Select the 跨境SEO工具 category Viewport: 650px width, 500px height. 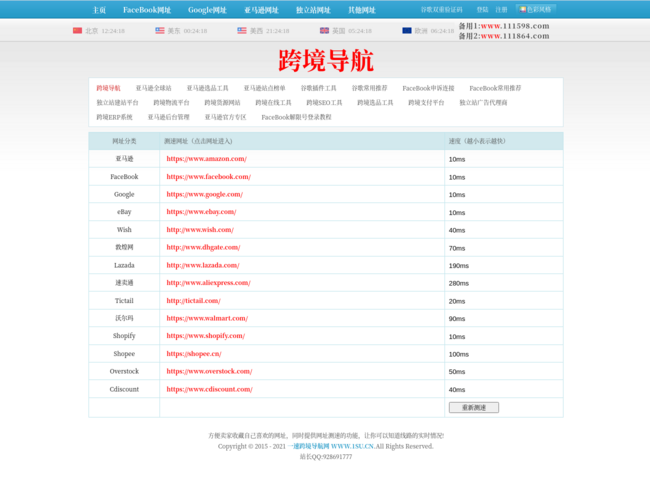[324, 102]
